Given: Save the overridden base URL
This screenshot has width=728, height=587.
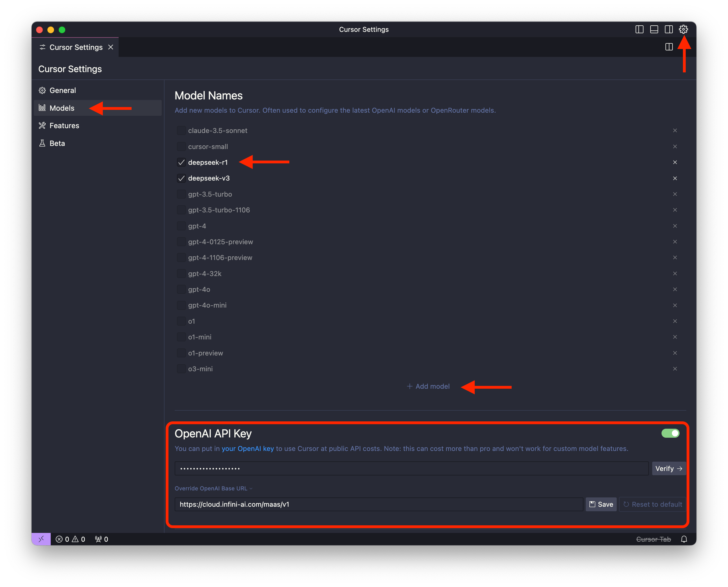Looking at the screenshot, I should click(x=601, y=504).
